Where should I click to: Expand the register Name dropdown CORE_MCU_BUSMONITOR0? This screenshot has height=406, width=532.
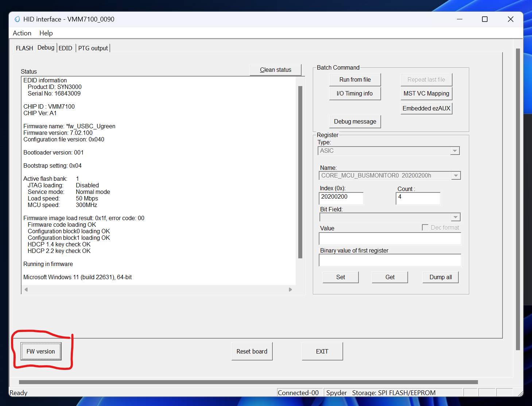click(456, 176)
